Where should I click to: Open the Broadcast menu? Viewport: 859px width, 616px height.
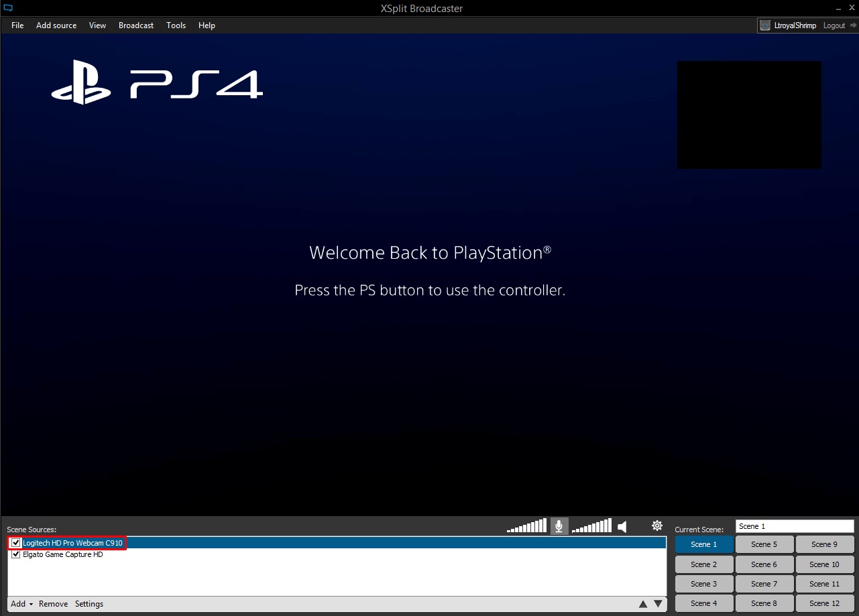point(136,25)
